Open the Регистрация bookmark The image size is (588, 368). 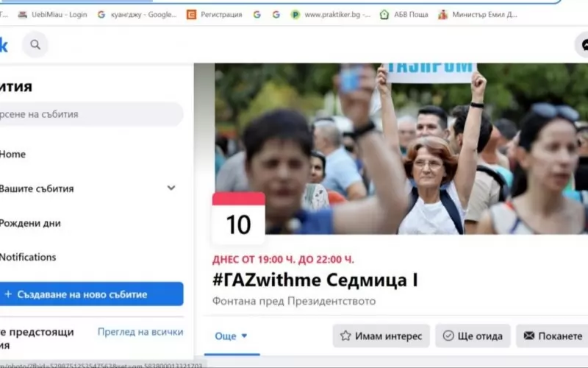215,15
